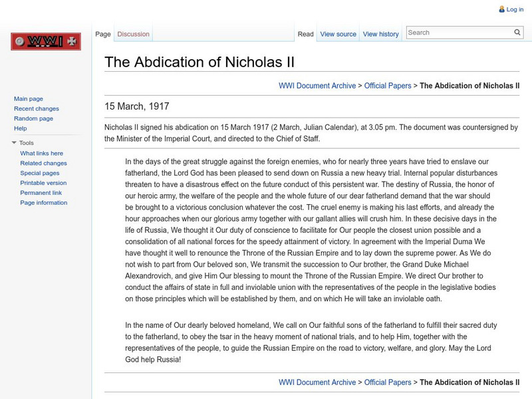This screenshot has height=399, width=532.
Task: View Page information
Action: [43, 203]
